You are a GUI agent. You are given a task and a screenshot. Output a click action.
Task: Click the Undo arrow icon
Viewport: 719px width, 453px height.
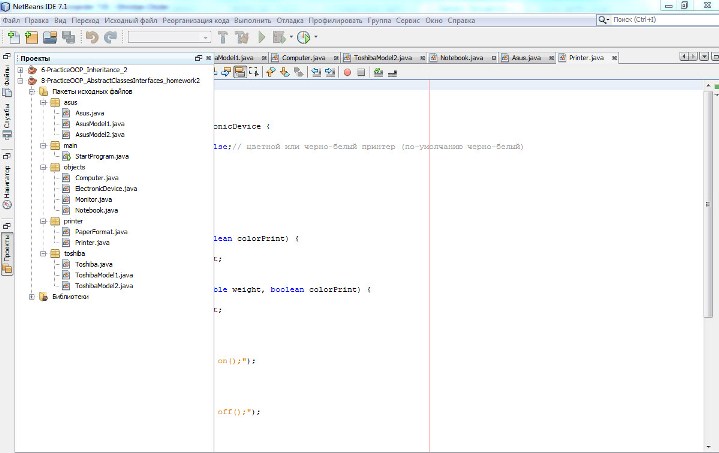click(92, 37)
